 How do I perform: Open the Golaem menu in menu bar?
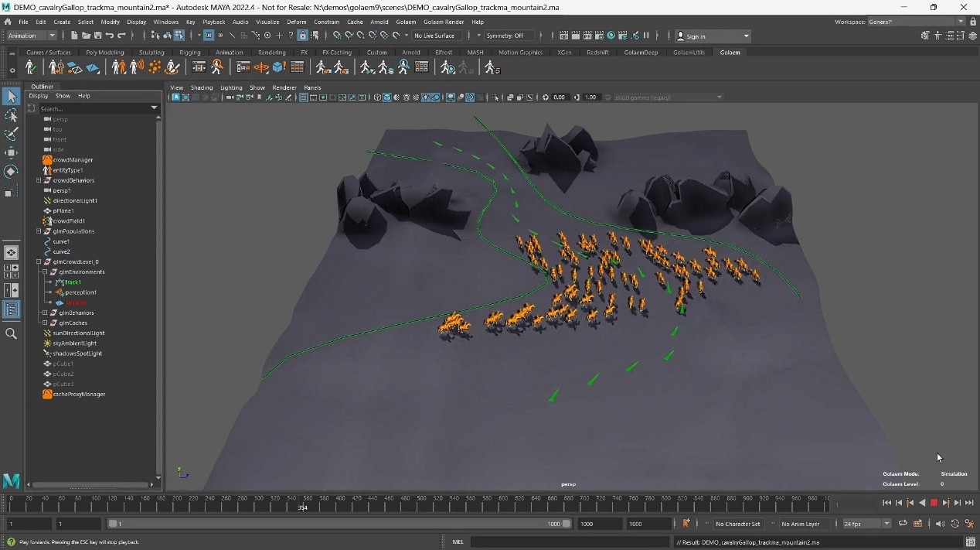tap(406, 22)
